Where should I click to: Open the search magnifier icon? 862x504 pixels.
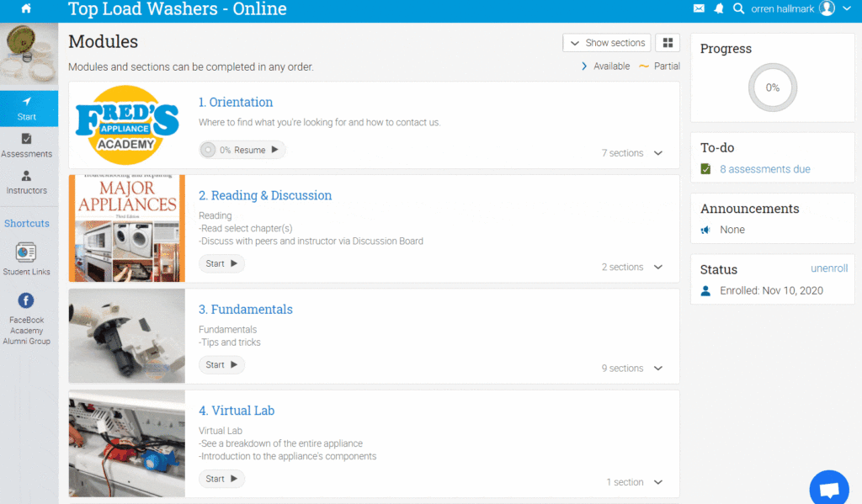click(738, 8)
